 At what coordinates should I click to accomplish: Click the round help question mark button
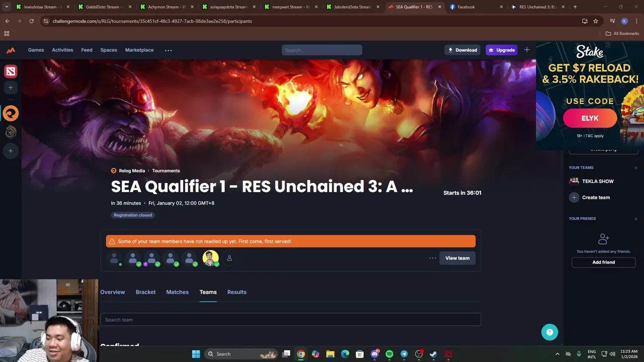[550, 332]
